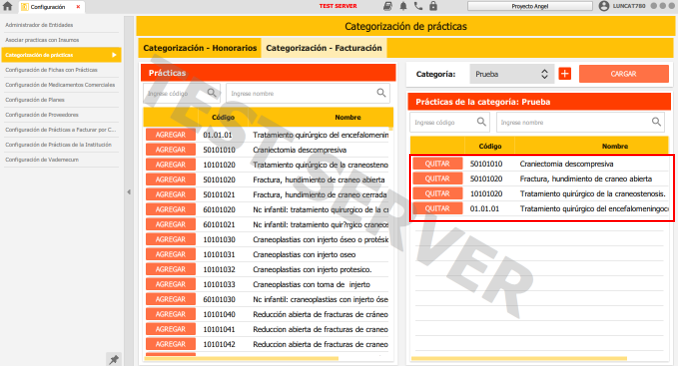Open Configuración de Prácticas de la Institución

61,144
